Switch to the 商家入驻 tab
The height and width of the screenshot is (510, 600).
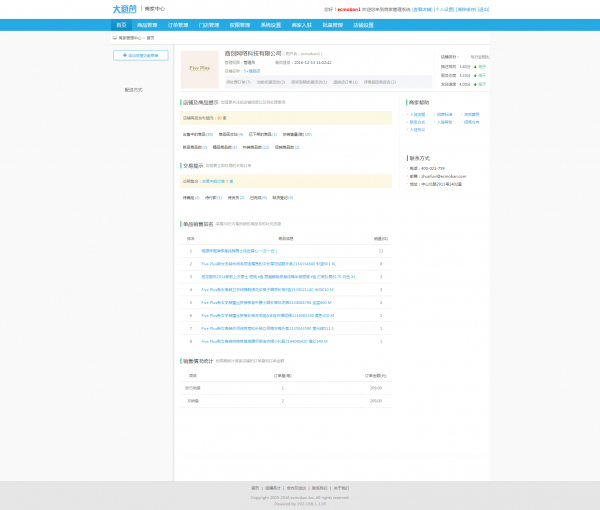tap(302, 24)
